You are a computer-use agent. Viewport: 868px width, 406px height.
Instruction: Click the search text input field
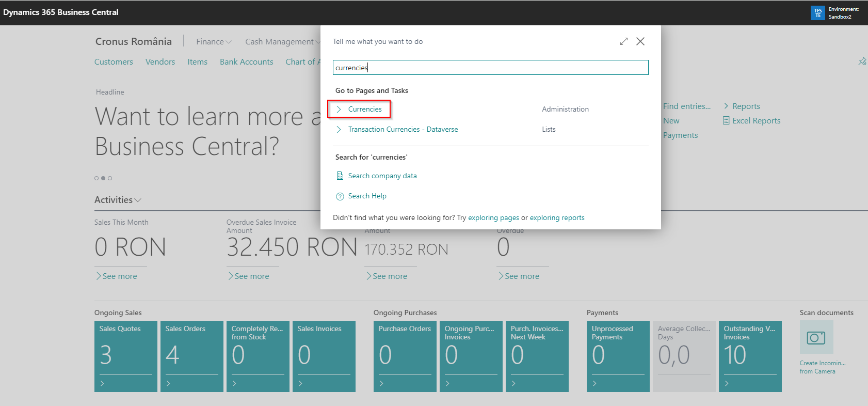point(490,68)
